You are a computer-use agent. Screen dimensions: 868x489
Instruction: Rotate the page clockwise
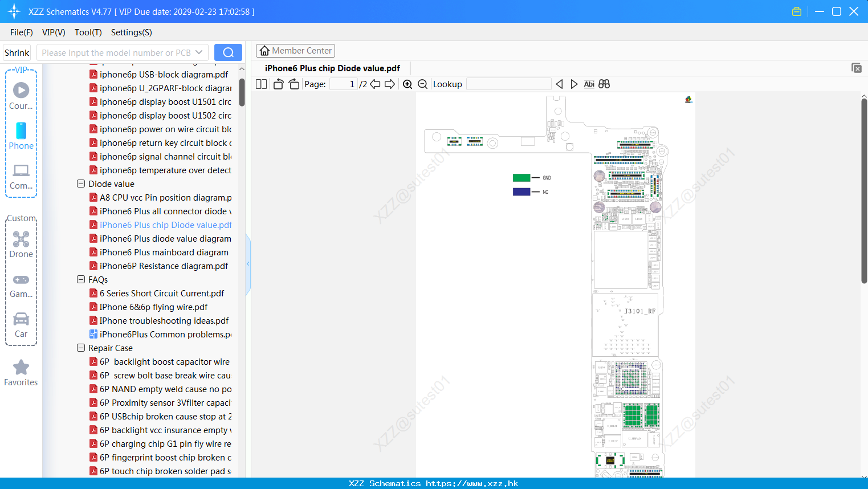[294, 84]
